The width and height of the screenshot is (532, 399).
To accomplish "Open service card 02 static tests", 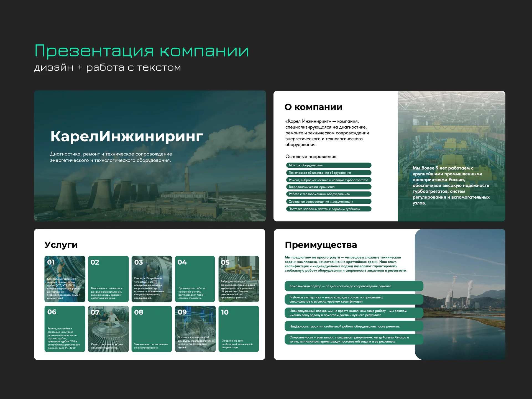I will [108, 279].
